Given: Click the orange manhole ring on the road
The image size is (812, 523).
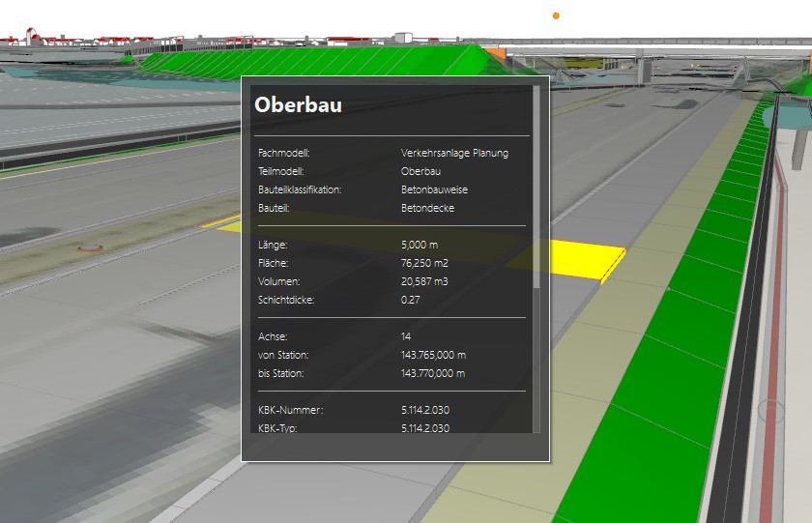Looking at the screenshot, I should coord(90,248).
